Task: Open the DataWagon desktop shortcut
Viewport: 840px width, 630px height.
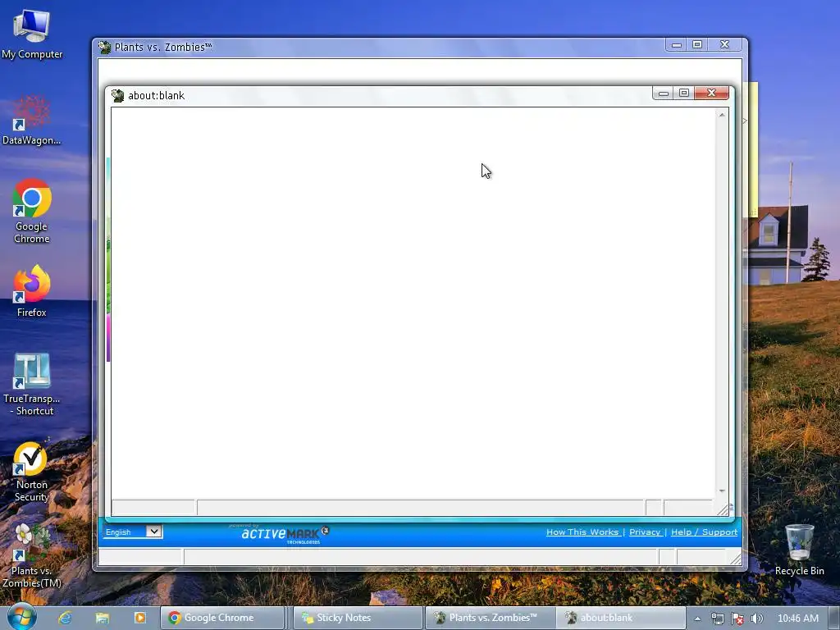Action: 32,120
